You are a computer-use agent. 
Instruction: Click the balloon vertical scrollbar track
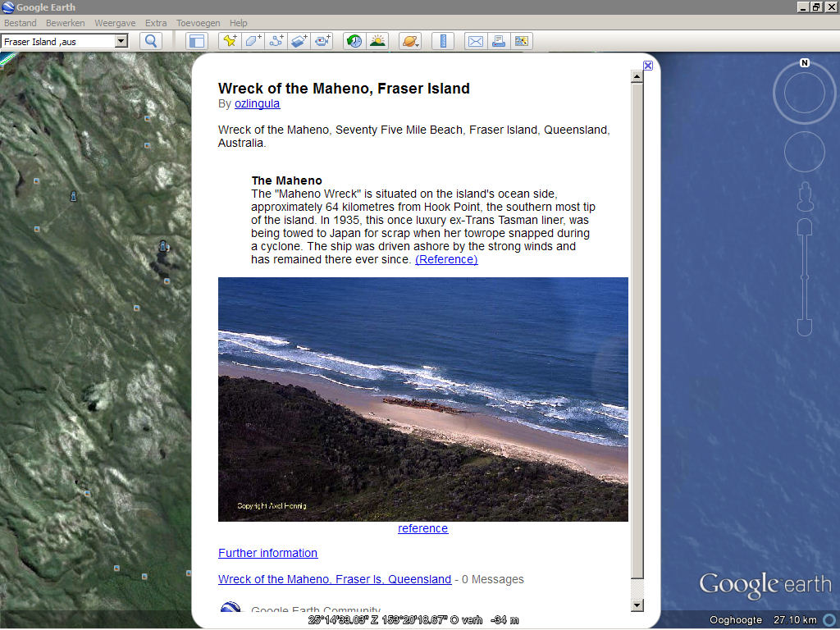pos(637,340)
